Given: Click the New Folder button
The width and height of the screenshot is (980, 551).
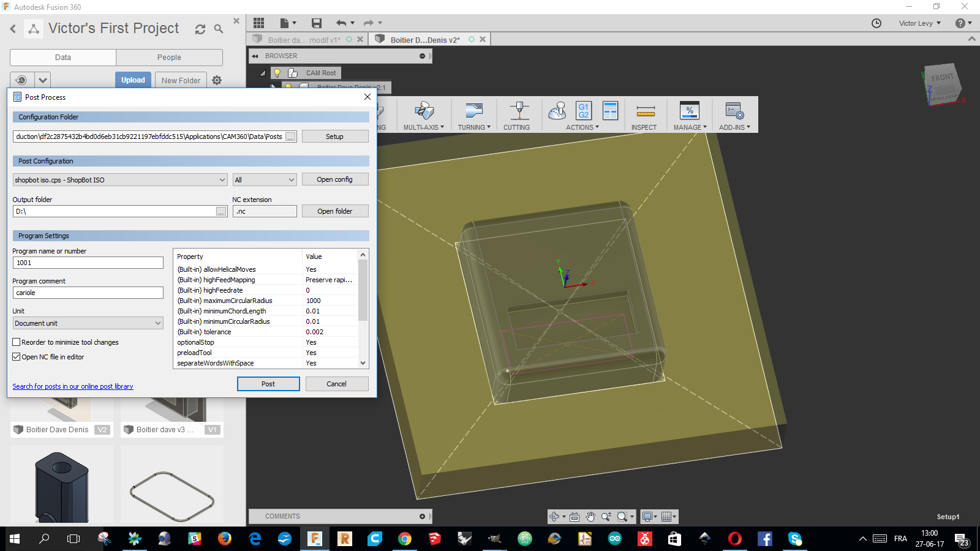Looking at the screenshot, I should (181, 80).
